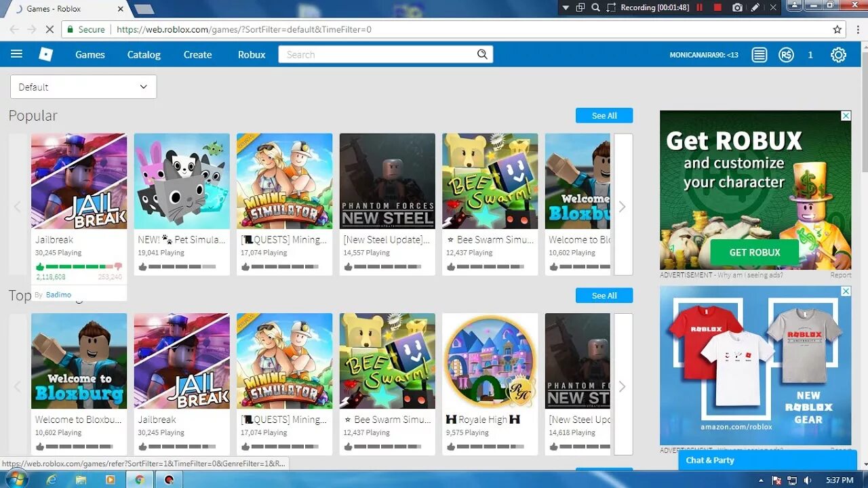Click See All for Popular
Screen dimensions: 868x488
[x=604, y=115]
